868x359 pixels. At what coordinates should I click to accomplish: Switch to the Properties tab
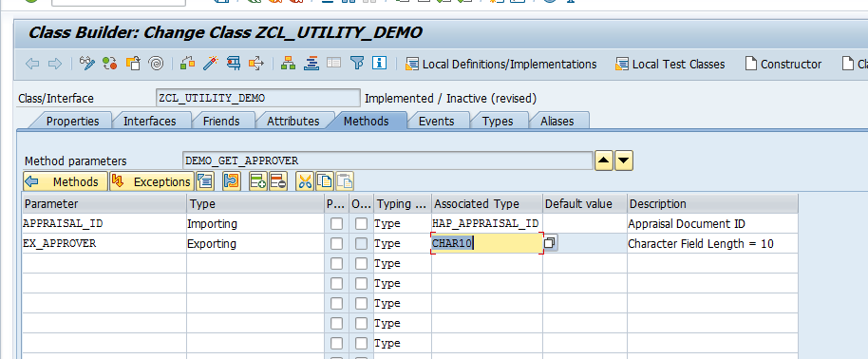pos(72,121)
